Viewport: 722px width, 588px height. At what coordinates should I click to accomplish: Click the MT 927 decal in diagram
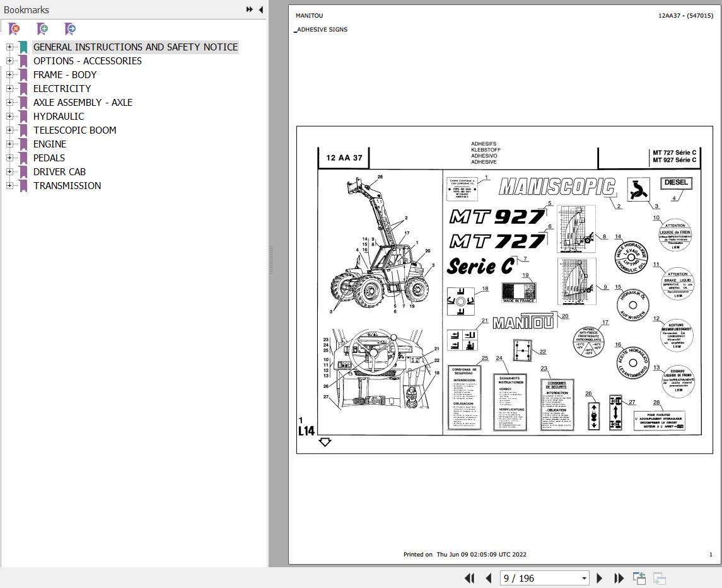click(498, 216)
